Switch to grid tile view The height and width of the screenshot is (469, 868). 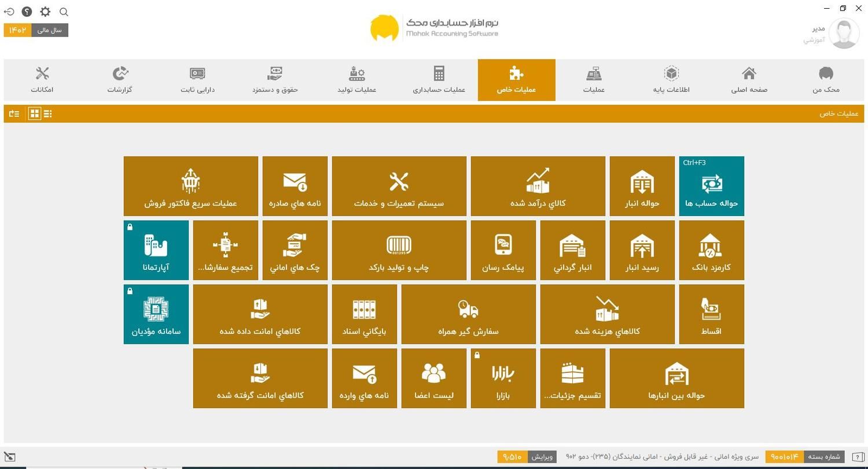tap(35, 114)
